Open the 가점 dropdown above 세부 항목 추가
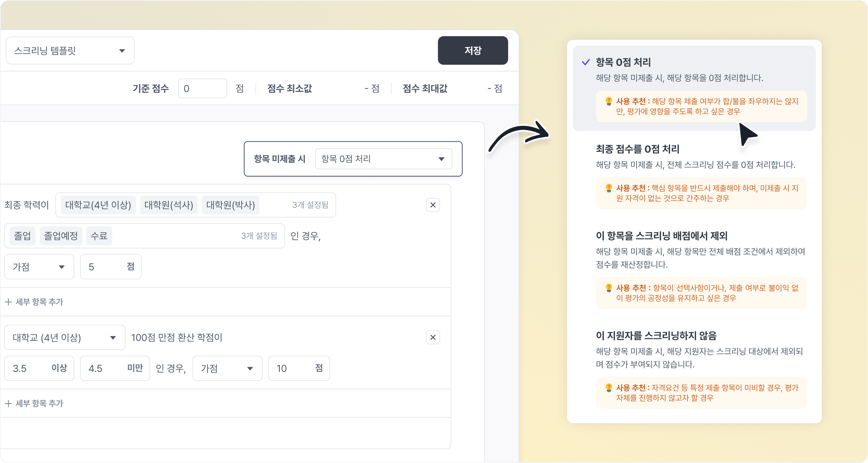Screen dimensions: 868x463 [x=39, y=267]
